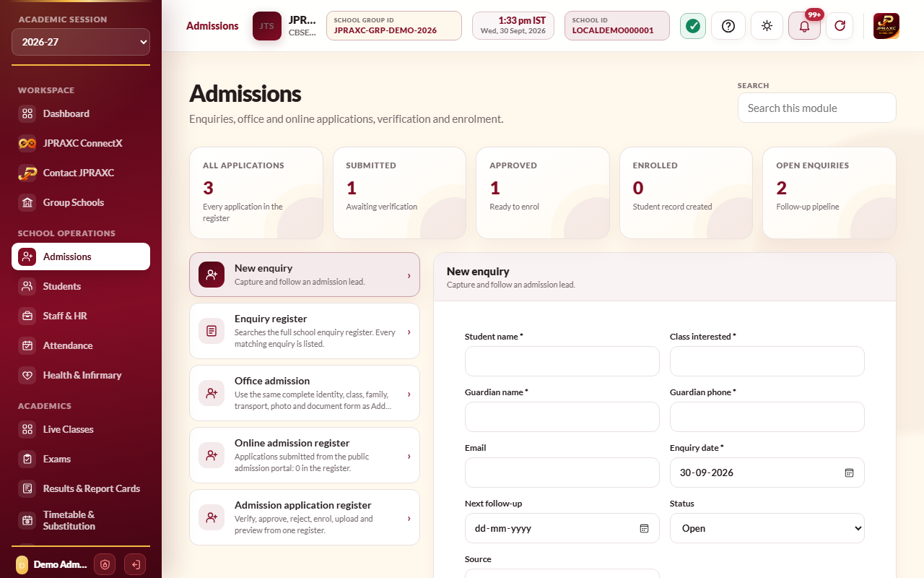This screenshot has width=924, height=578.
Task: Open the Next follow-up calendar picker icon
Action: pyautogui.click(x=645, y=528)
